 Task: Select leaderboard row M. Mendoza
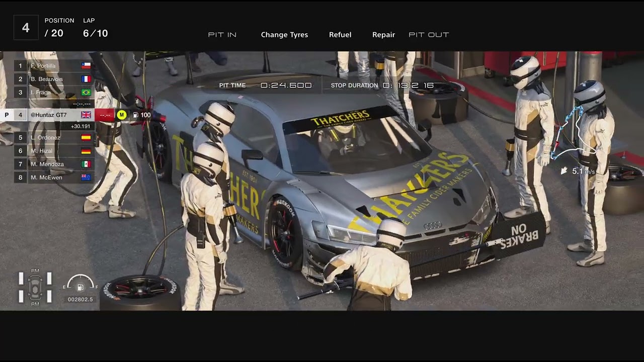click(x=54, y=164)
